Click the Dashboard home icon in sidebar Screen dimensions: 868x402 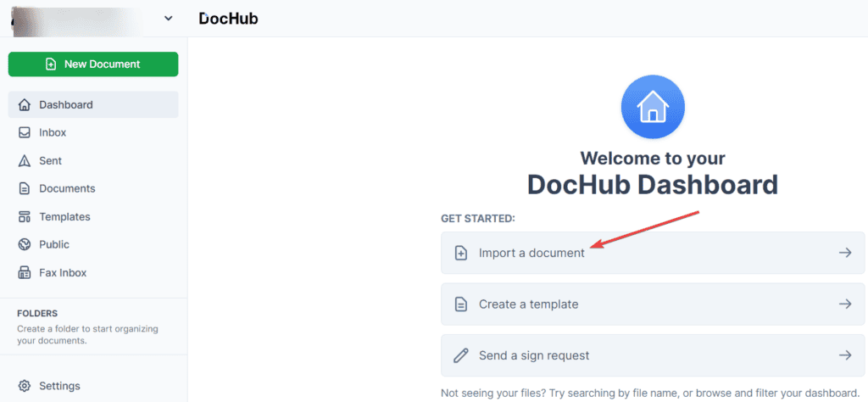[x=24, y=104]
